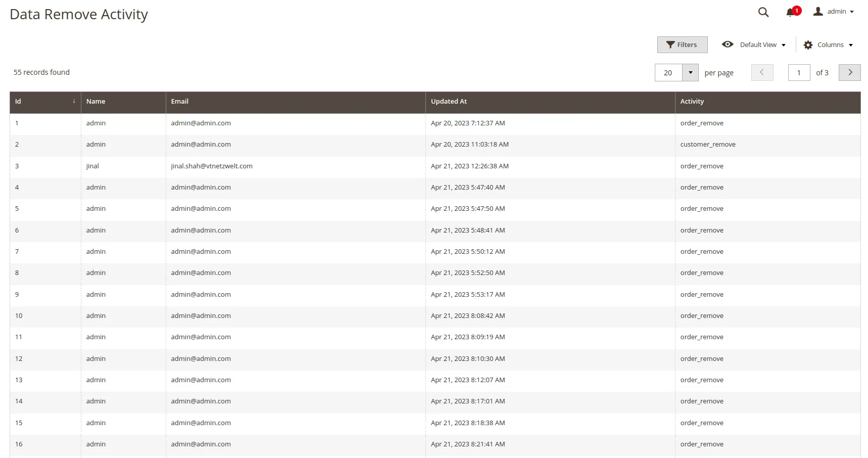Click the current page number field
Image resolution: width=868 pixels, height=458 pixels.
click(x=799, y=73)
